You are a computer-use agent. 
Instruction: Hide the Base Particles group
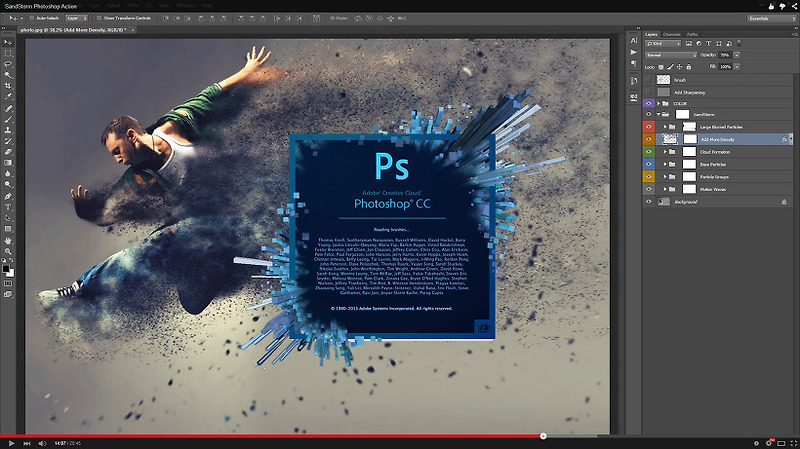(648, 164)
